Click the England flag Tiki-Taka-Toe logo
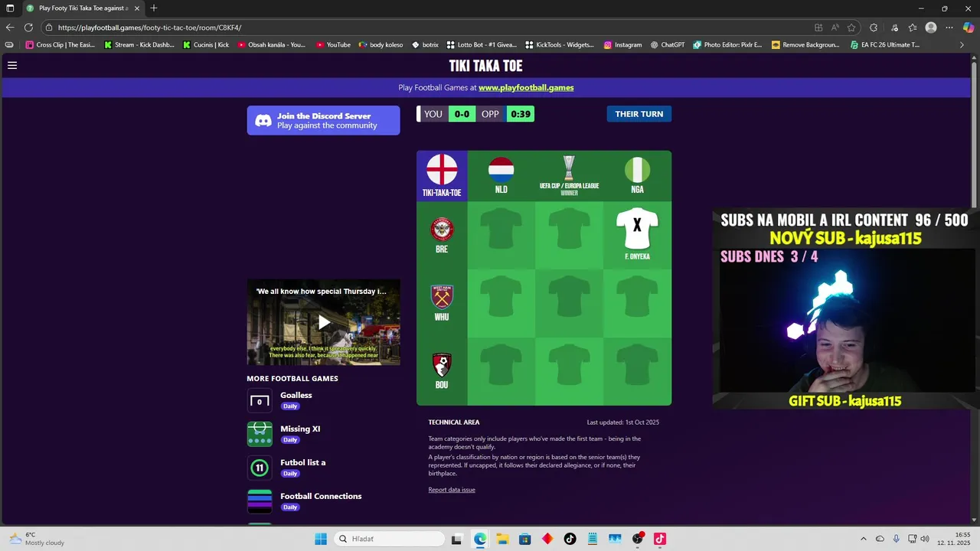This screenshot has height=551, width=980. click(x=442, y=175)
